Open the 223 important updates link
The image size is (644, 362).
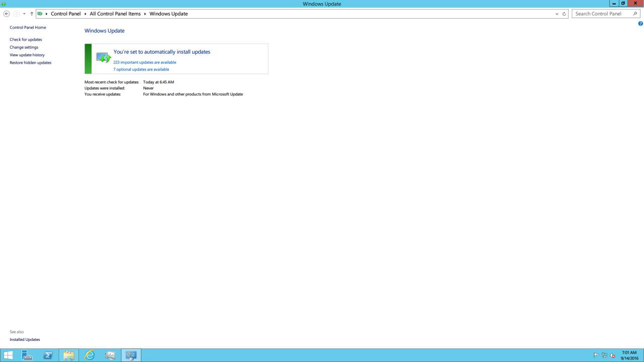point(145,62)
